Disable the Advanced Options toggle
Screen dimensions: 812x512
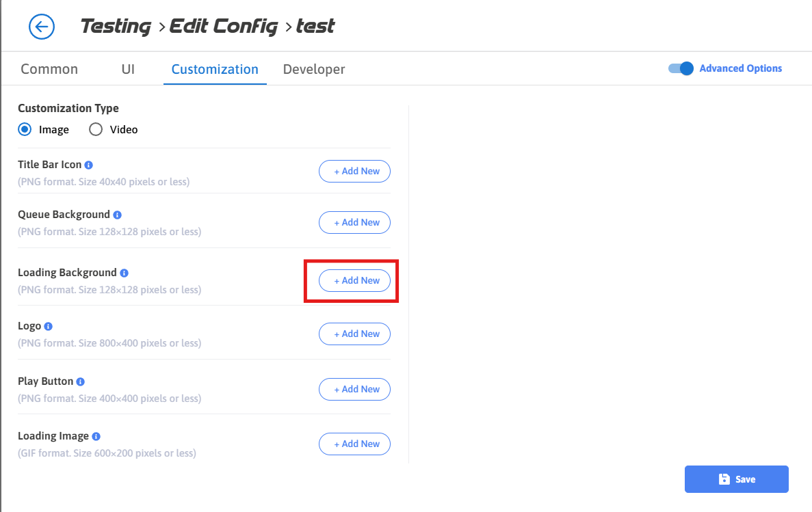[681, 68]
